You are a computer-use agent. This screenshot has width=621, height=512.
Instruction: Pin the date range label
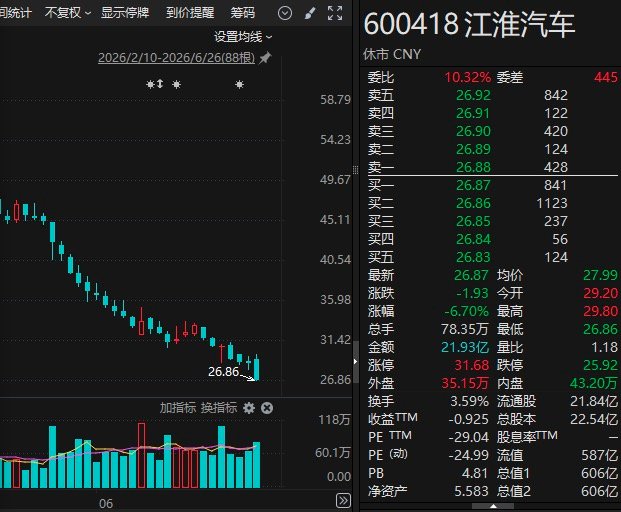tap(265, 58)
